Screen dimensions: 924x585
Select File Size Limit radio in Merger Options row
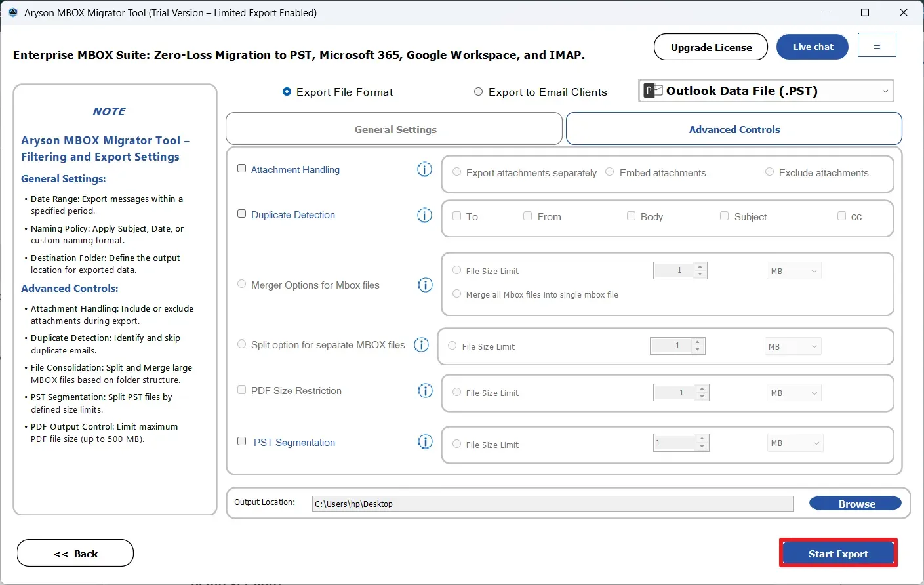(456, 270)
